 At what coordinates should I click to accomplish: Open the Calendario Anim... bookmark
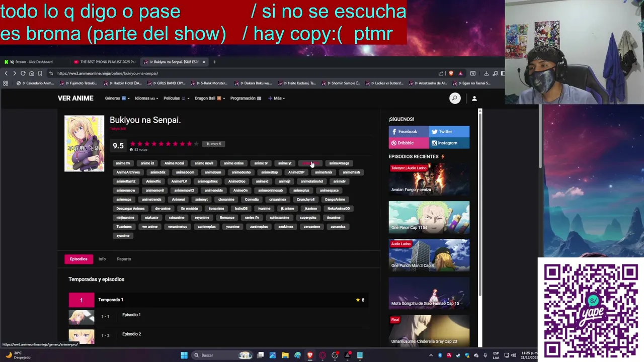(x=36, y=83)
